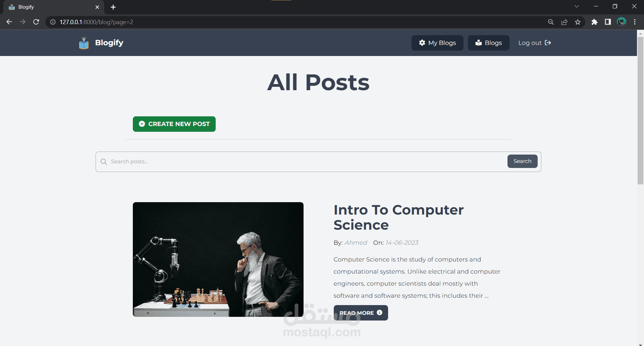Click the browser forward arrow

(x=22, y=22)
